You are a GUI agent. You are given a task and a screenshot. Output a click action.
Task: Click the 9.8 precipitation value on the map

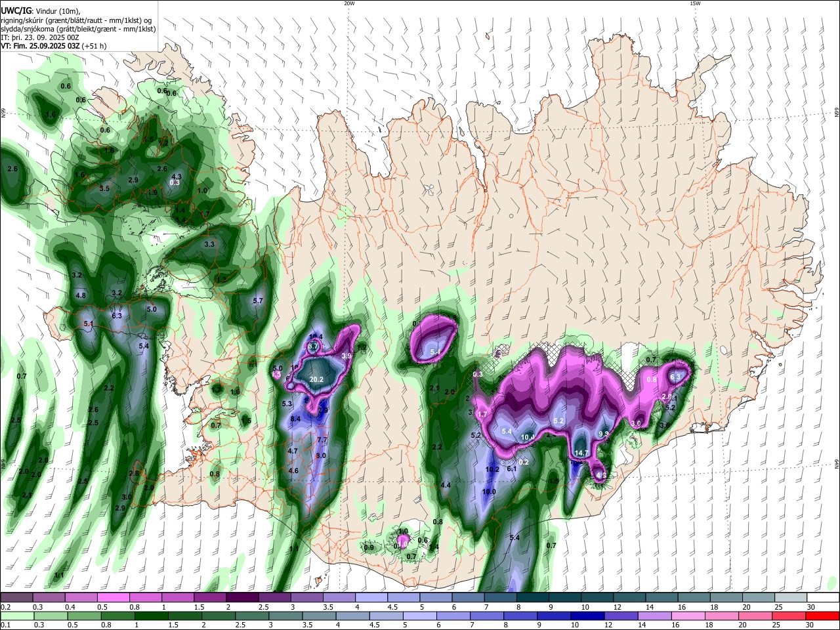(x=604, y=434)
